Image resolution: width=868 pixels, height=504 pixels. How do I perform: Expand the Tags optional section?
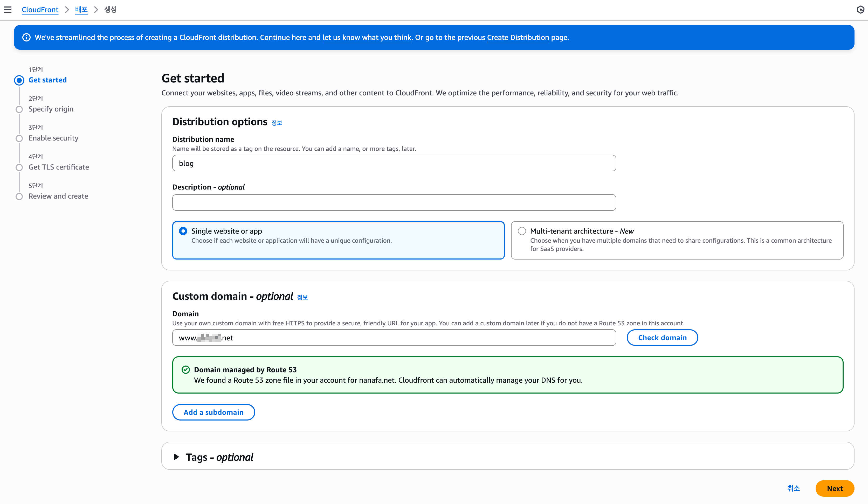pyautogui.click(x=176, y=457)
